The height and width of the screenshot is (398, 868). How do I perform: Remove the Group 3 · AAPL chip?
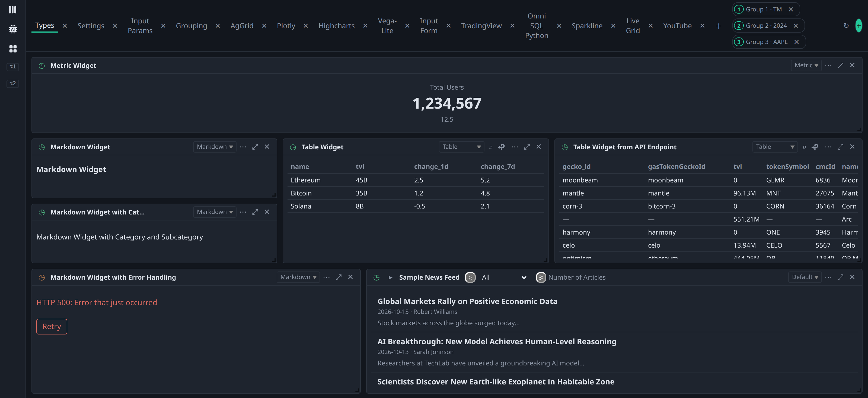tap(796, 42)
